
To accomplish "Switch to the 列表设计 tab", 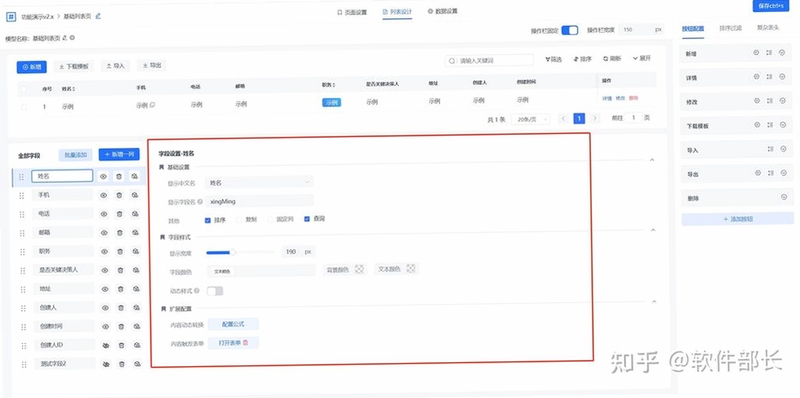I will (397, 12).
